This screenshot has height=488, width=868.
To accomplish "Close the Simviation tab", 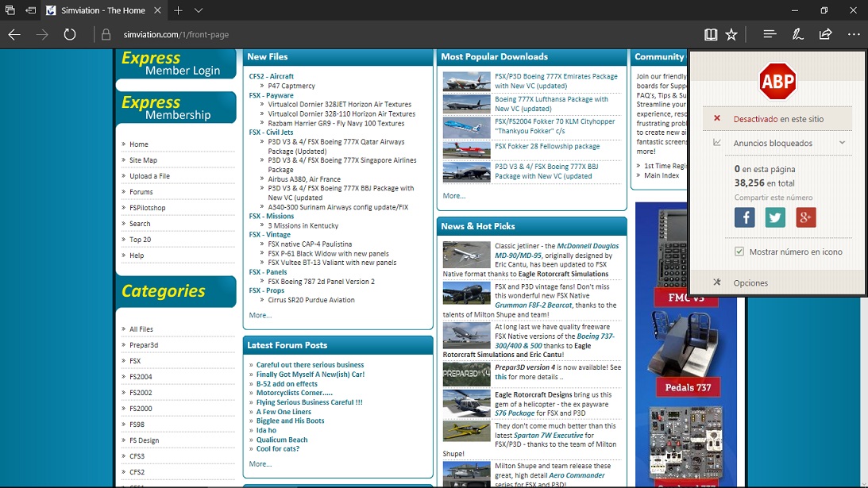I will (x=157, y=10).
